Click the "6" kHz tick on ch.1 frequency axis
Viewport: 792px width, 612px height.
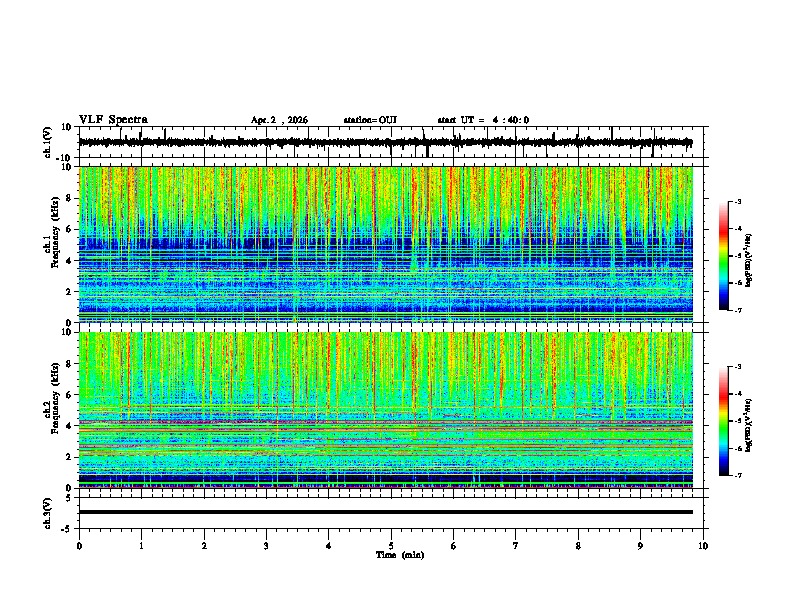point(70,229)
